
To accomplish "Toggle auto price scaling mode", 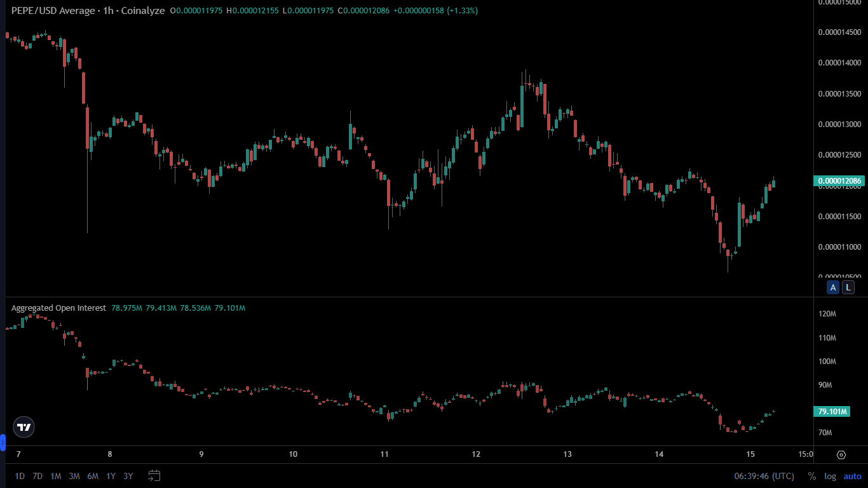I will (x=852, y=475).
